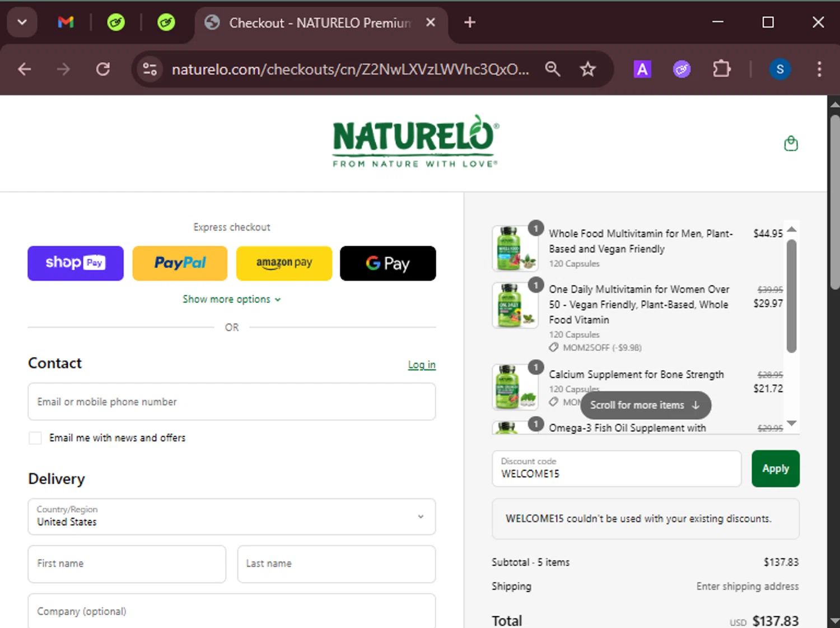840x628 pixels.
Task: View site information icon in address bar
Action: [x=150, y=69]
